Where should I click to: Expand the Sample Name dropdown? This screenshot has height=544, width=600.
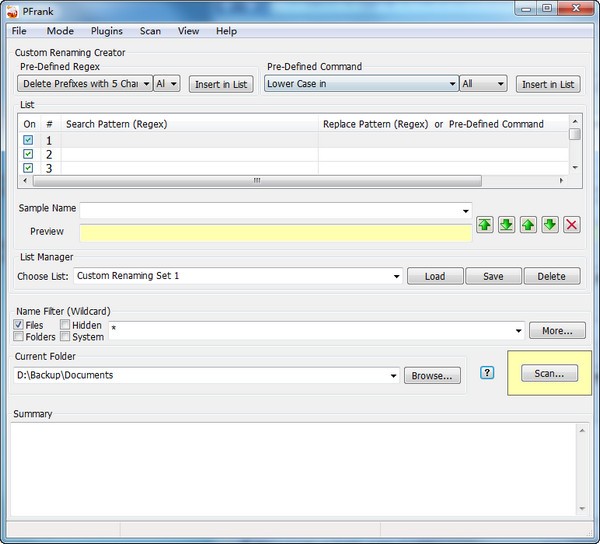pos(465,211)
